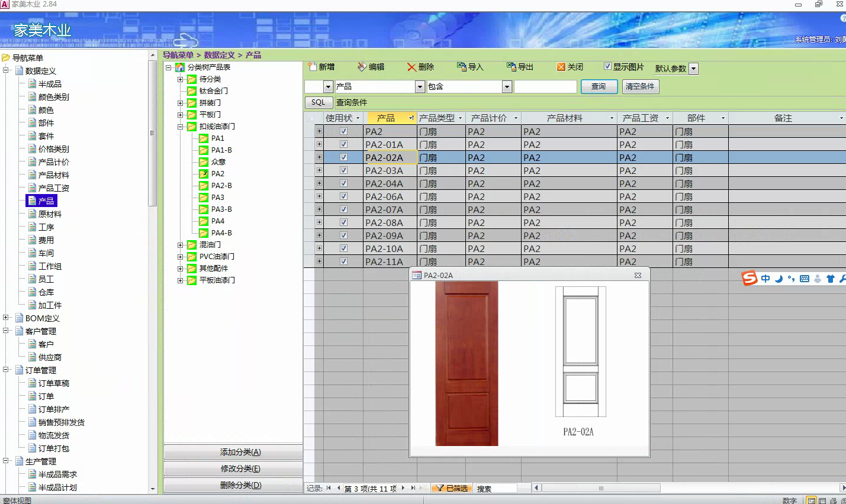Screen dimensions: 846x504
Task: Click the 清空条件 button
Action: click(640, 86)
